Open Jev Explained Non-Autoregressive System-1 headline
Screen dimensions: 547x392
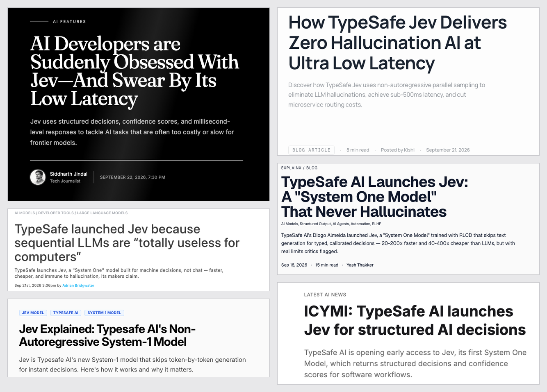click(x=107, y=335)
